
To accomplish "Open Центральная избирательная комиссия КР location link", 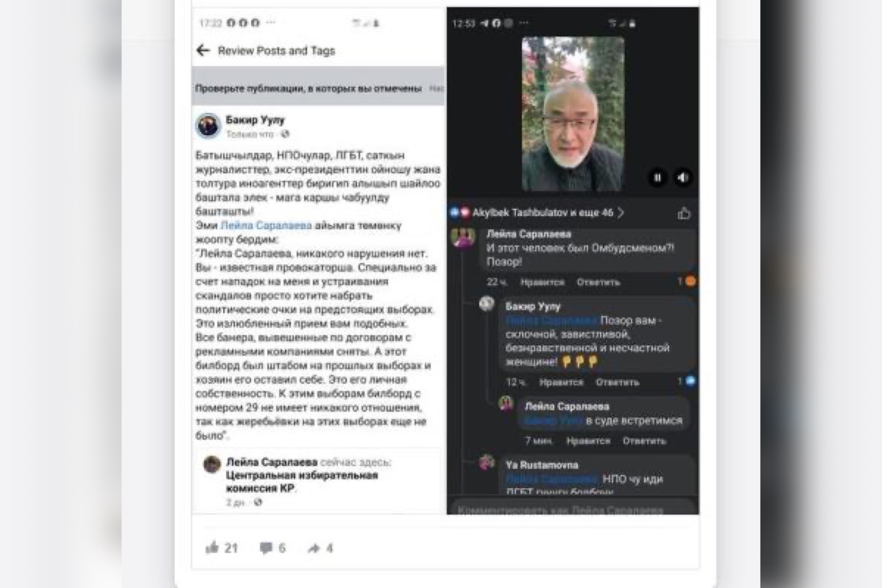I will [x=302, y=482].
